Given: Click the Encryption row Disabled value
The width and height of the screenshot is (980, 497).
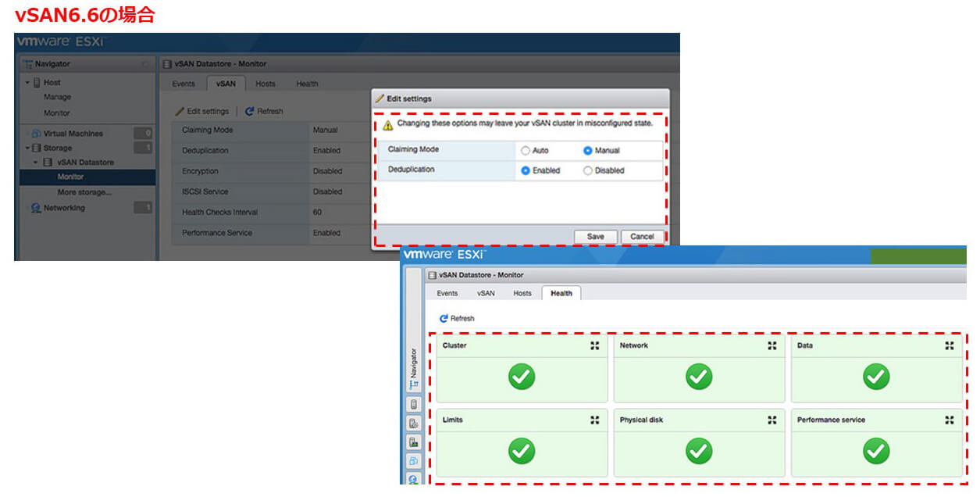Looking at the screenshot, I should click(x=327, y=171).
